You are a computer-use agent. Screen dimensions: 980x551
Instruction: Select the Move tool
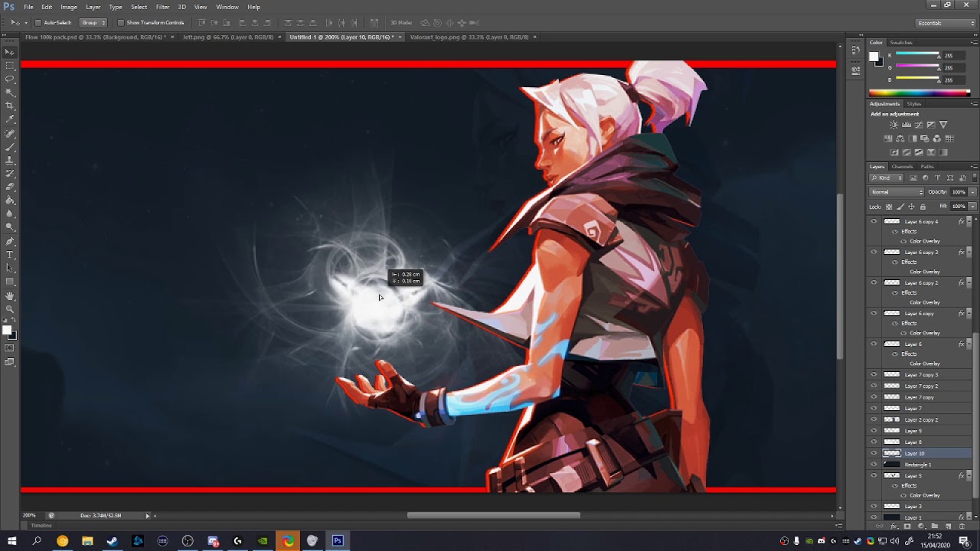click(10, 51)
